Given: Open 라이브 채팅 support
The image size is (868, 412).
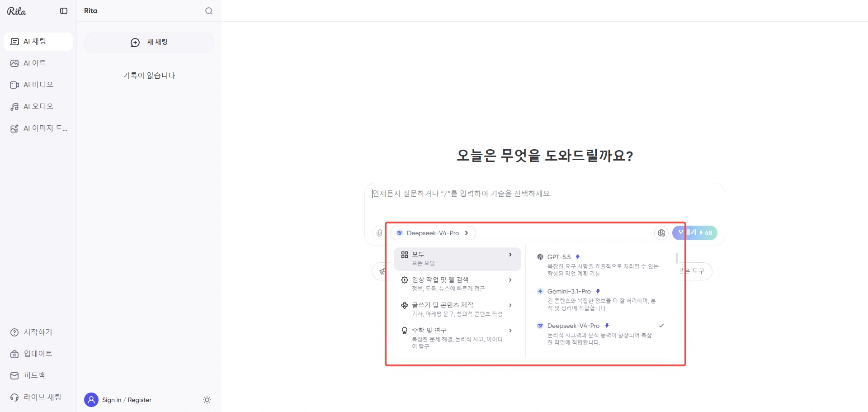Looking at the screenshot, I should click(x=38, y=398).
